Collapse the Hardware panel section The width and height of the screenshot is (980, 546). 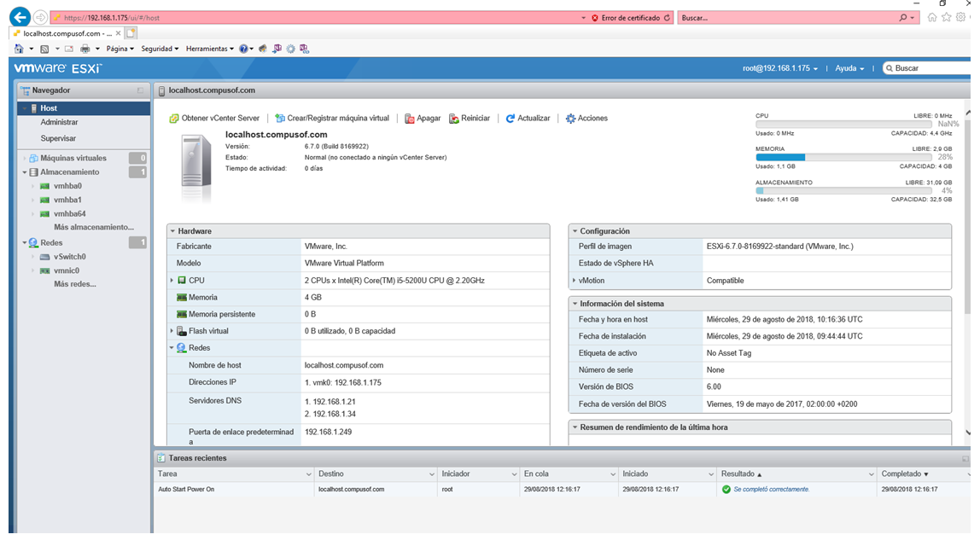coord(172,231)
